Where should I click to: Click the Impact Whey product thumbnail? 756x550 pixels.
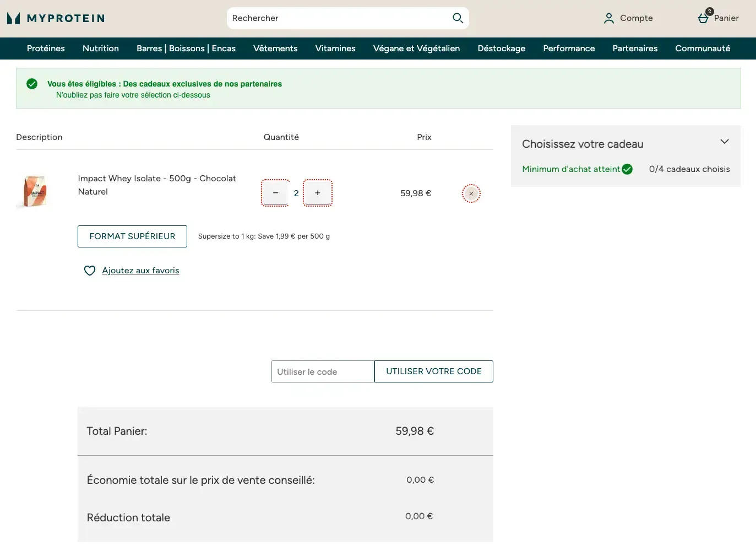(35, 191)
